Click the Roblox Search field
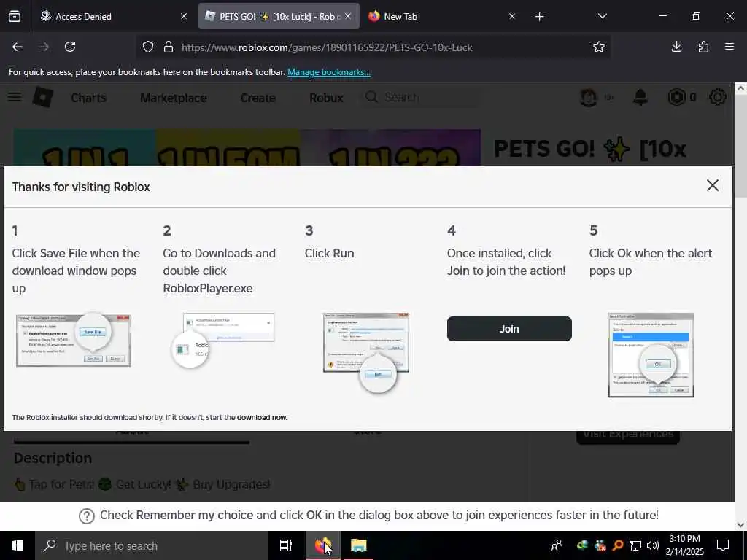 pyautogui.click(x=421, y=97)
